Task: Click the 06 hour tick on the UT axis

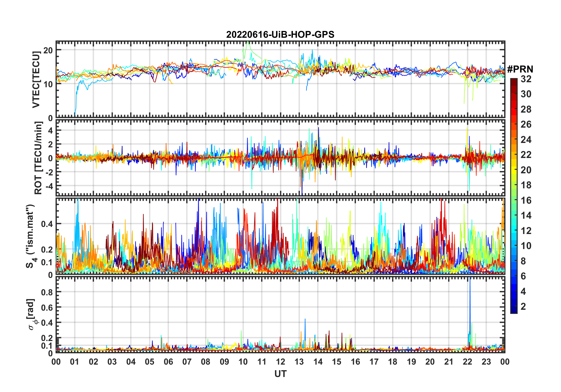Action: pyautogui.click(x=168, y=362)
